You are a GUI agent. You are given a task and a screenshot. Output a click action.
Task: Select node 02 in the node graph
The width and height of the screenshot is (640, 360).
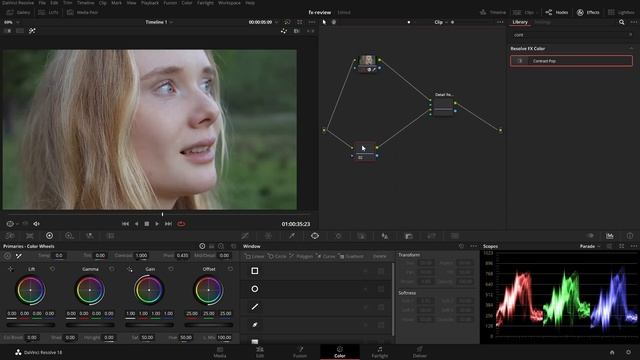click(364, 151)
